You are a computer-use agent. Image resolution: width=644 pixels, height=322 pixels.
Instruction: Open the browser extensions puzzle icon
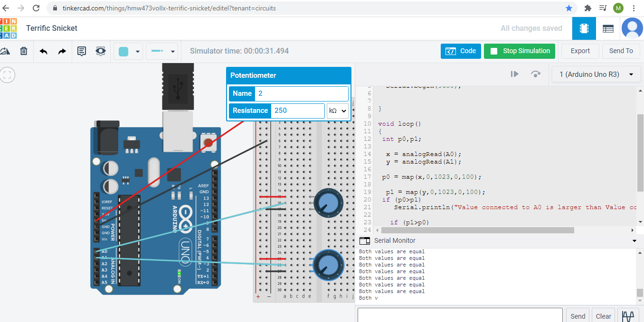click(x=588, y=8)
